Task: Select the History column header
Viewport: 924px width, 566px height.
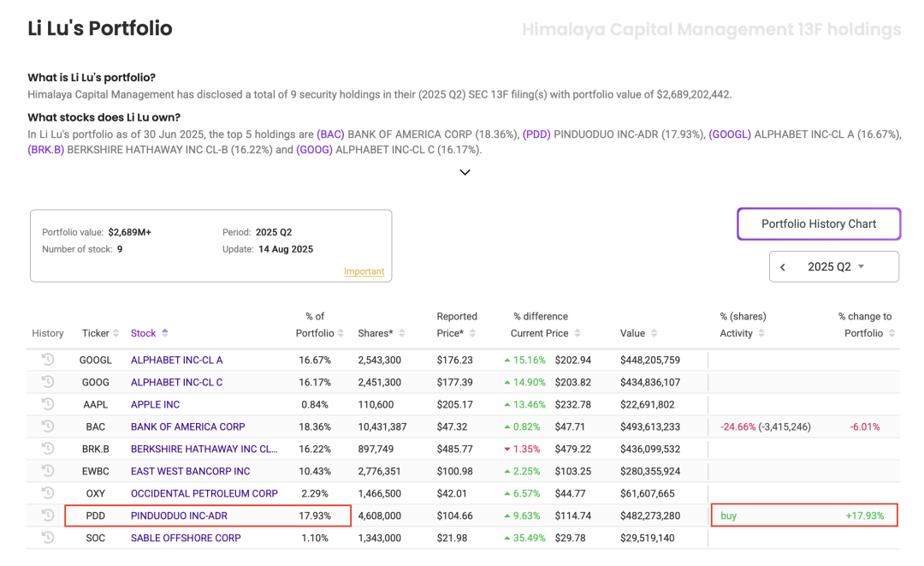Action: point(48,333)
